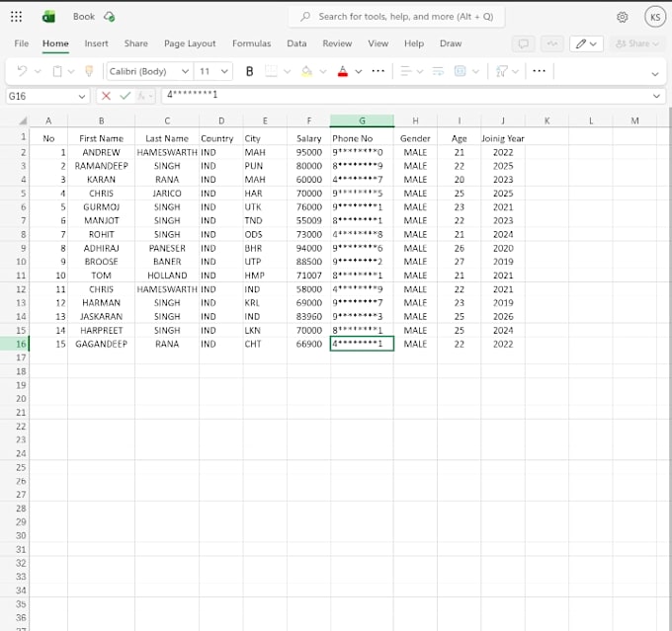Screen dimensions: 672x631
Task: Expand the ribbon chevron
Action: pos(655,74)
